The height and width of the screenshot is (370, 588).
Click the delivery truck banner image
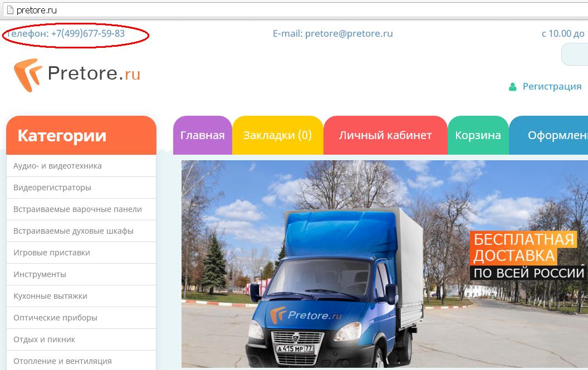tap(385, 264)
